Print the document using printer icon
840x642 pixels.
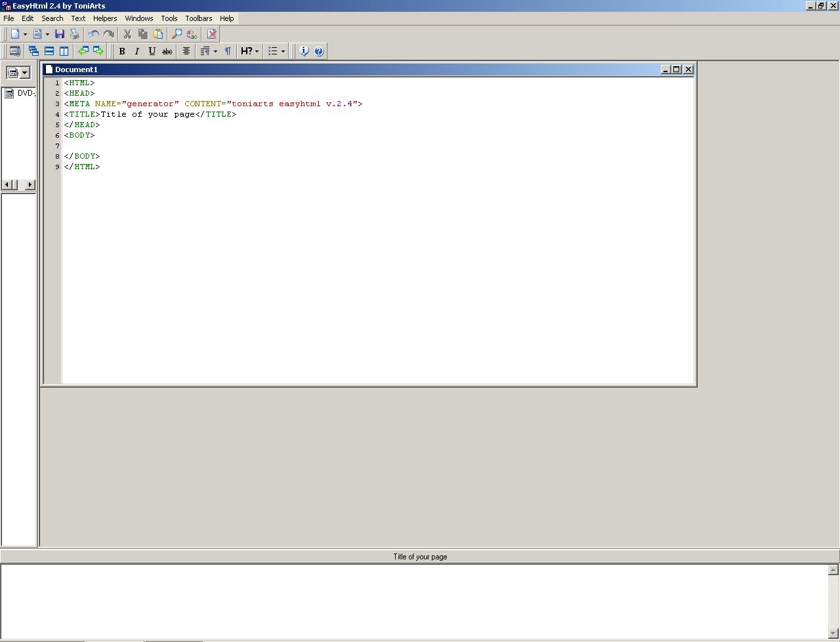click(74, 34)
